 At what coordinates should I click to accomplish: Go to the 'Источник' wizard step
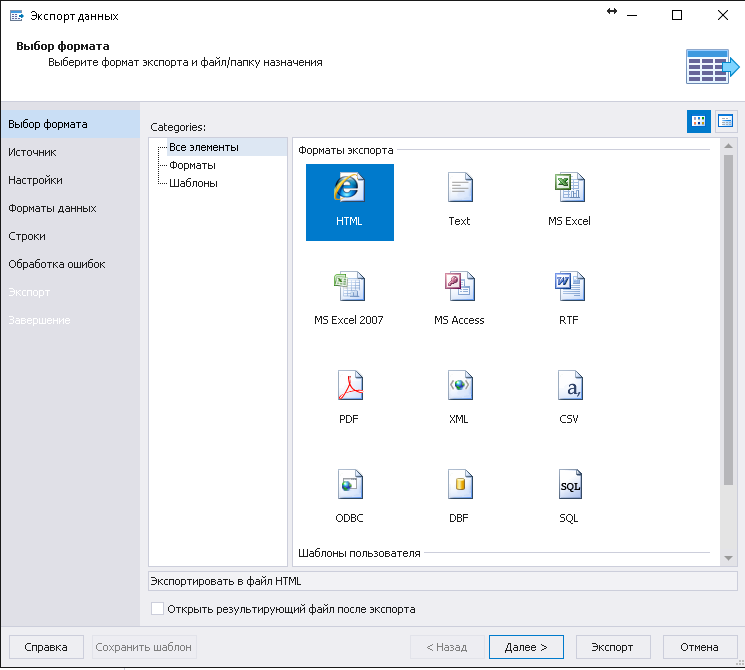tap(70, 153)
